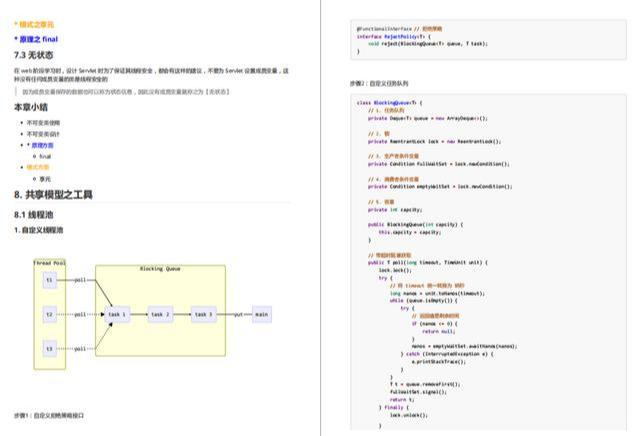Click the '// 带超时阻塞获取' comment
Screen dimensions: 640x436
point(389,255)
